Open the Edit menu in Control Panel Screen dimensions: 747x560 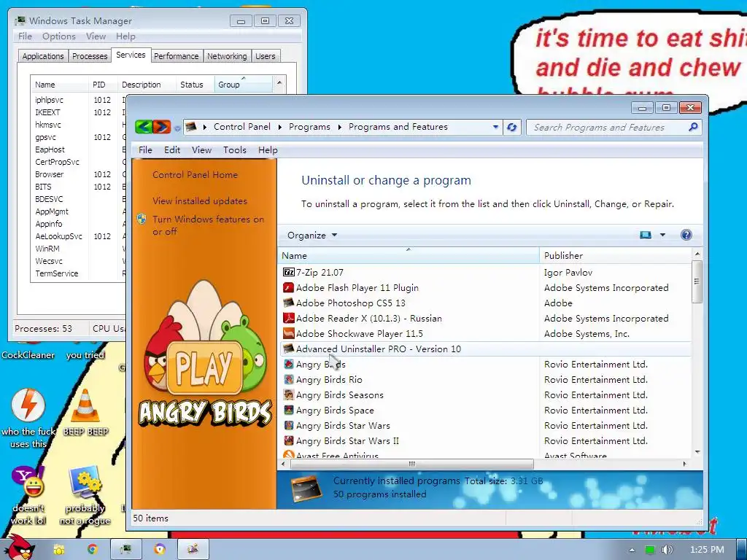172,150
